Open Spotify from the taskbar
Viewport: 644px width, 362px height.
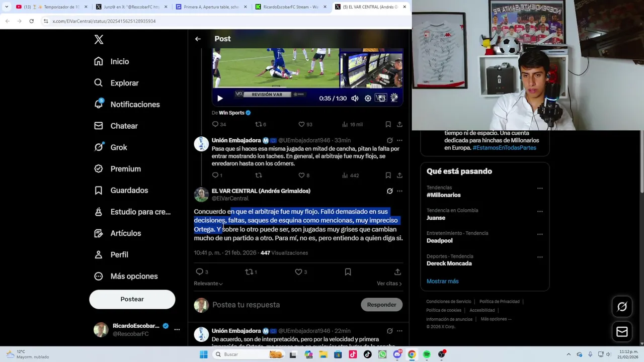click(x=427, y=354)
